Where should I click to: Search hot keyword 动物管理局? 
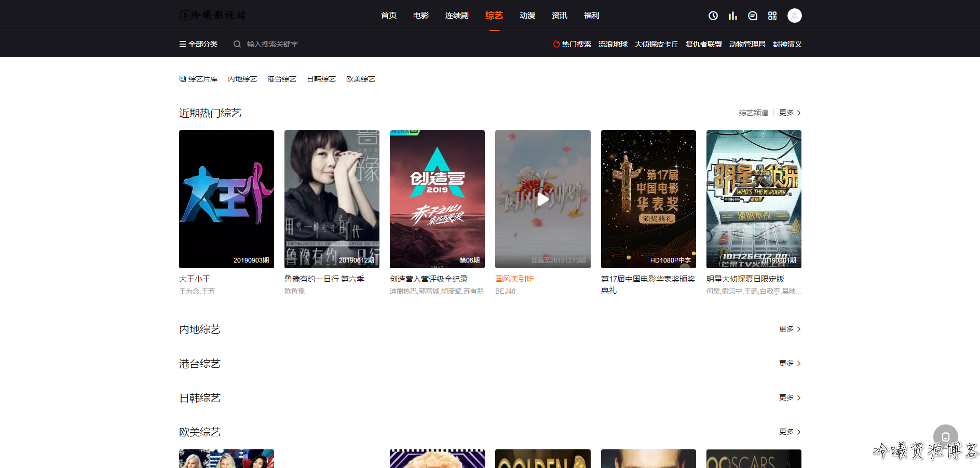pyautogui.click(x=747, y=44)
